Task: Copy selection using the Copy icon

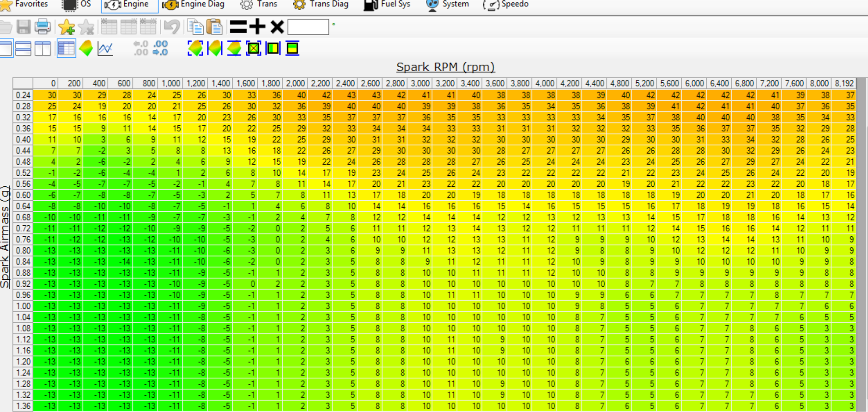Action: [195, 27]
